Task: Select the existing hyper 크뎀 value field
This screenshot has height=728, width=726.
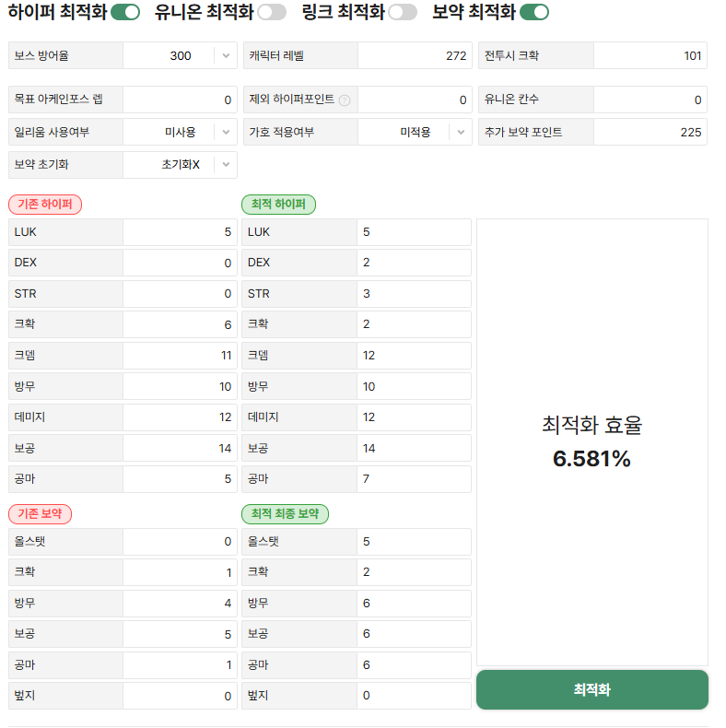Action: [x=180, y=356]
